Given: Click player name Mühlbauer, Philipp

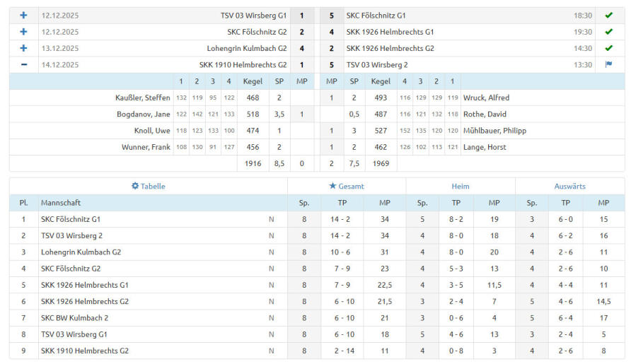Looking at the screenshot, I should pos(494,131).
